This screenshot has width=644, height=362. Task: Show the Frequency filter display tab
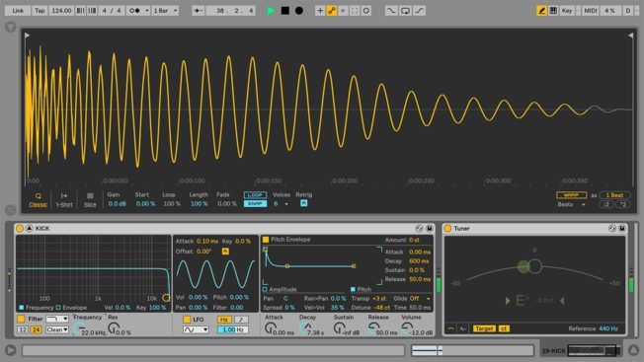(37, 307)
